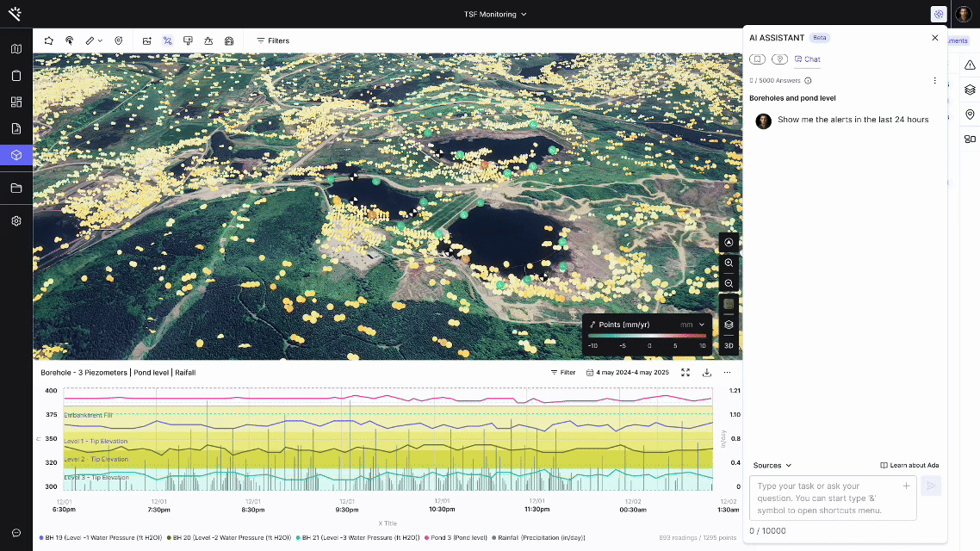The image size is (980, 551).
Task: Select the 'Show me the alerts' chat message
Action: tap(853, 120)
